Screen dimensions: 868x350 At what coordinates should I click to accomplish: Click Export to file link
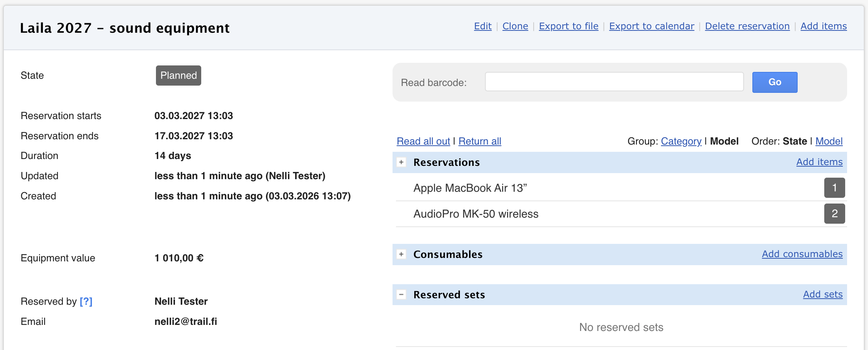(x=568, y=26)
